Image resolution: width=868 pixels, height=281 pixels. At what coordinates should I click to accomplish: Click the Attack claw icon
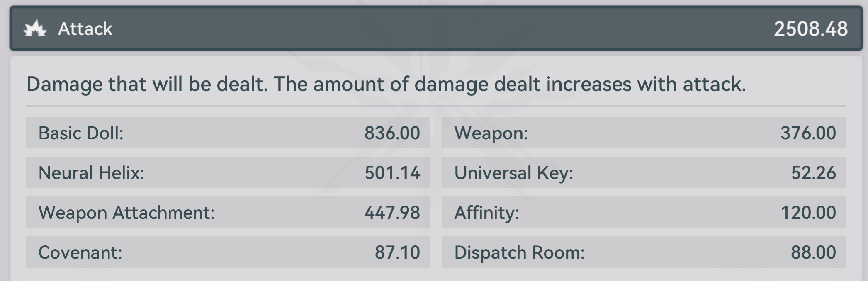coord(35,29)
